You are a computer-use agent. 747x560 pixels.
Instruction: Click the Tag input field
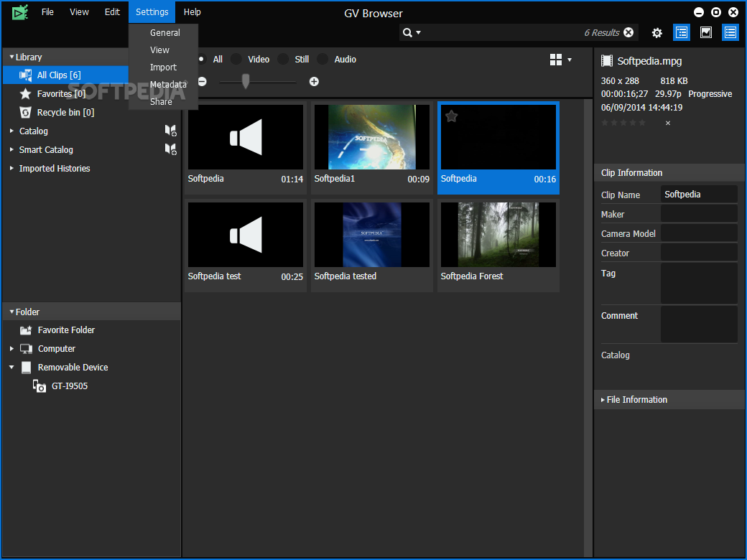[x=699, y=284]
